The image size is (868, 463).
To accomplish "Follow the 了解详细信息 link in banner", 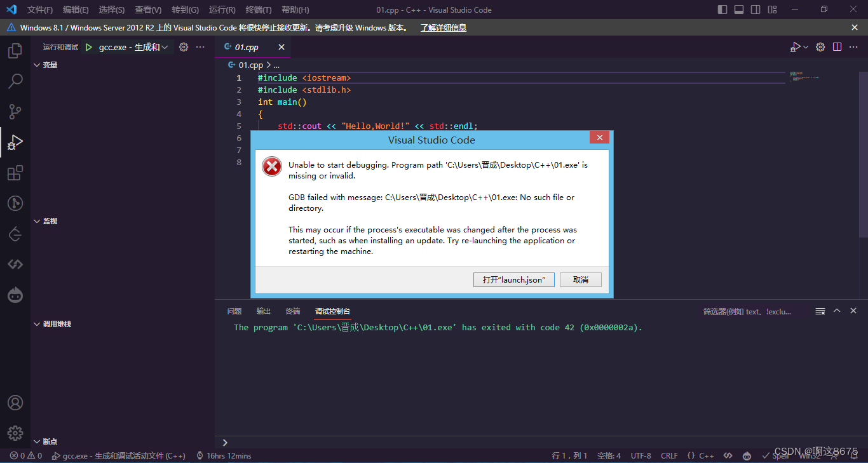I will [444, 28].
